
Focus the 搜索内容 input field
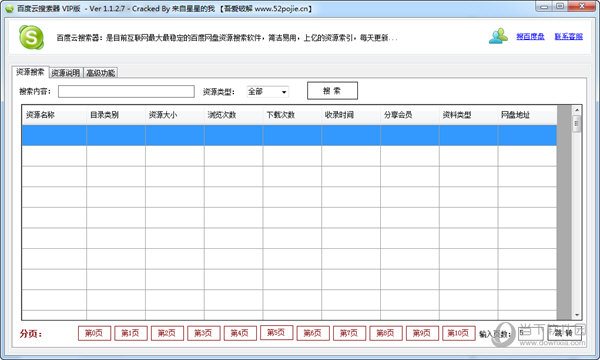pos(126,91)
